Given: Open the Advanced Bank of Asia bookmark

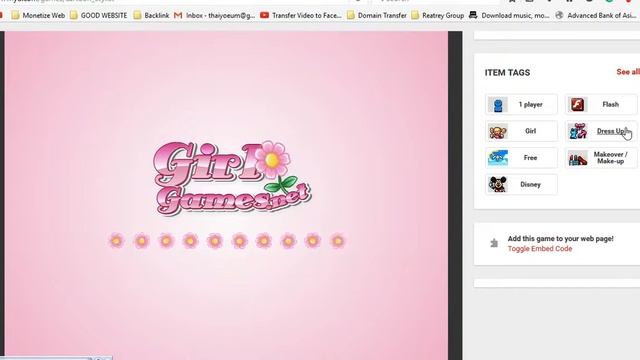Looking at the screenshot, I should [x=597, y=16].
